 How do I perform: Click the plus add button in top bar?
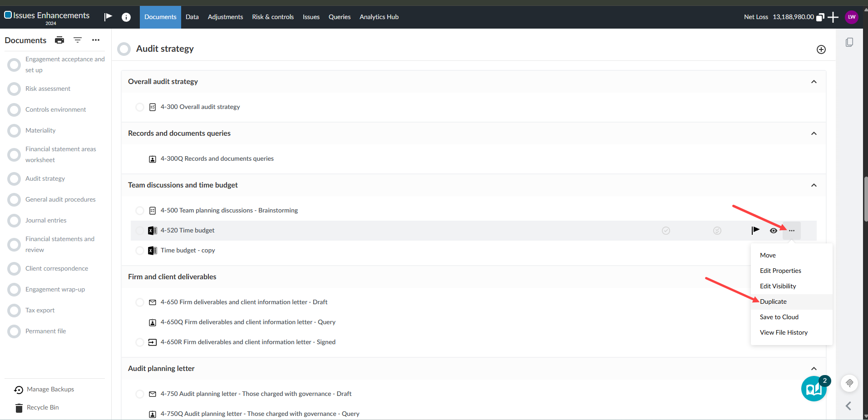coord(833,17)
